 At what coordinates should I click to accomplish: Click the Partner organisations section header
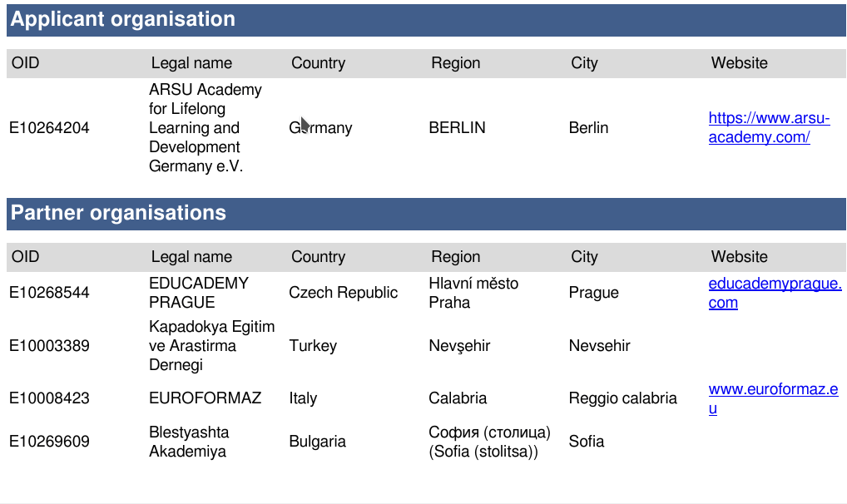(x=118, y=213)
